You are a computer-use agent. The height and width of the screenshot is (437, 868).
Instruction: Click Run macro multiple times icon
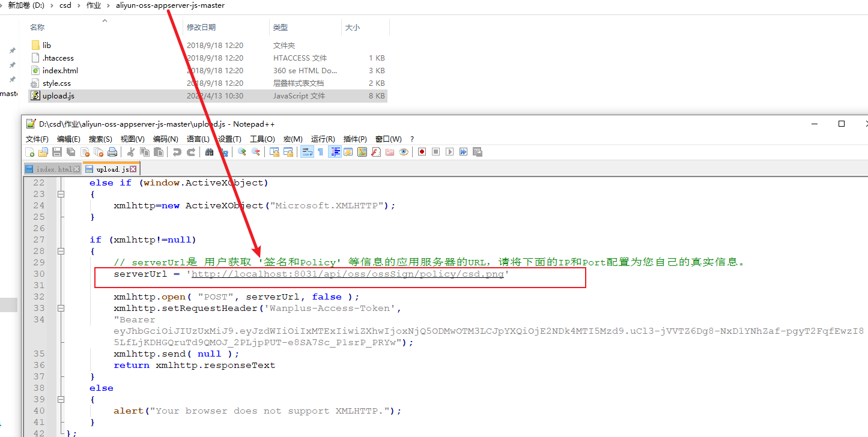pyautogui.click(x=463, y=152)
